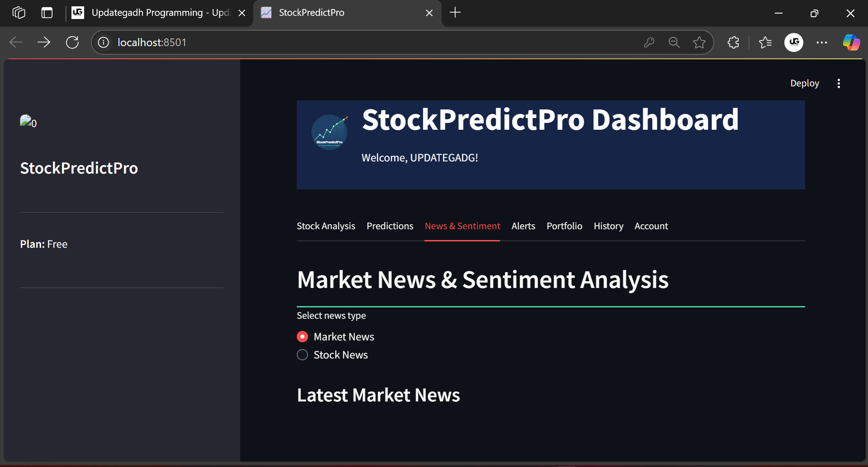Open the Portfolio tab
Viewport: 868px width, 467px height.
click(x=564, y=226)
